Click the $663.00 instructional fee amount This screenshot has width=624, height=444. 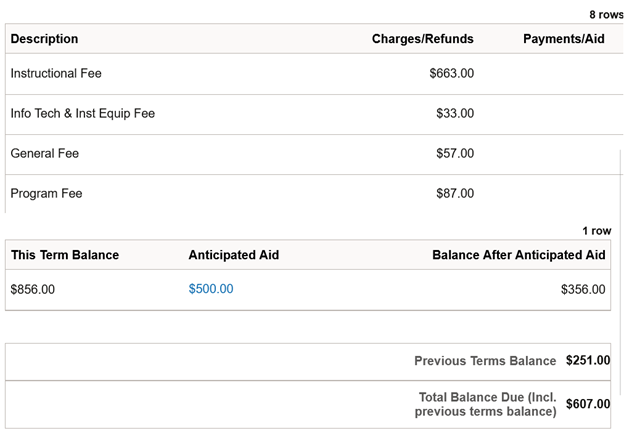pos(451,73)
